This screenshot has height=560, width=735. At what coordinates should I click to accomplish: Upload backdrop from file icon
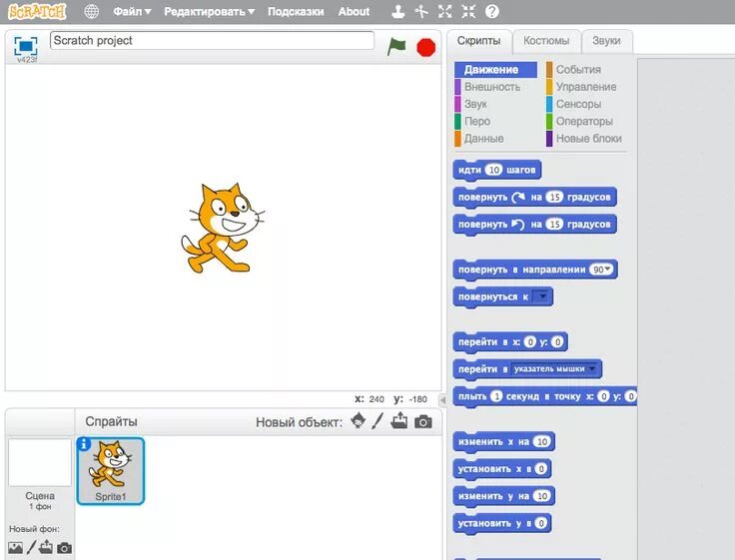click(x=46, y=546)
